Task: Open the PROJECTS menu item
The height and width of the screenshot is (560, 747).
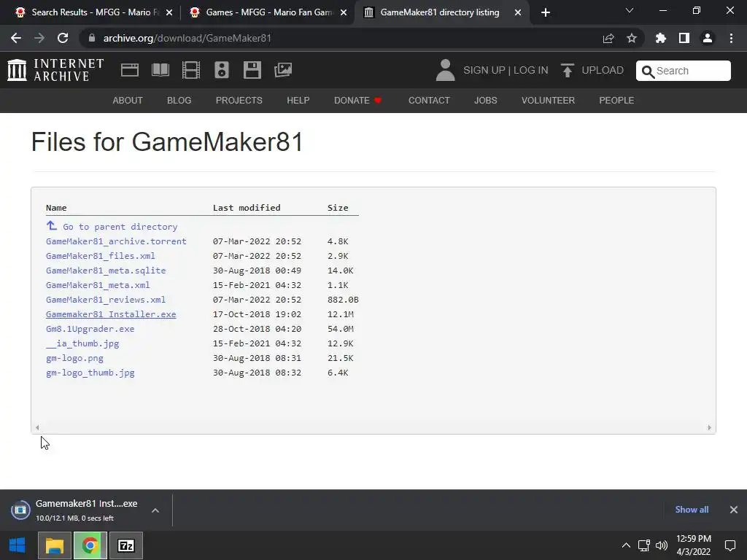Action: pyautogui.click(x=239, y=101)
